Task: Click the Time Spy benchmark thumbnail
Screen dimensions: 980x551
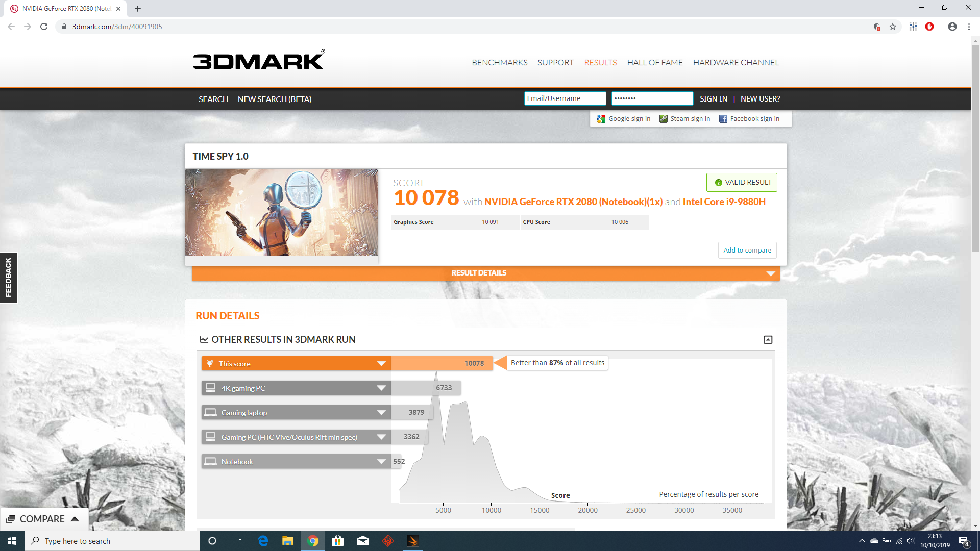Action: click(281, 212)
